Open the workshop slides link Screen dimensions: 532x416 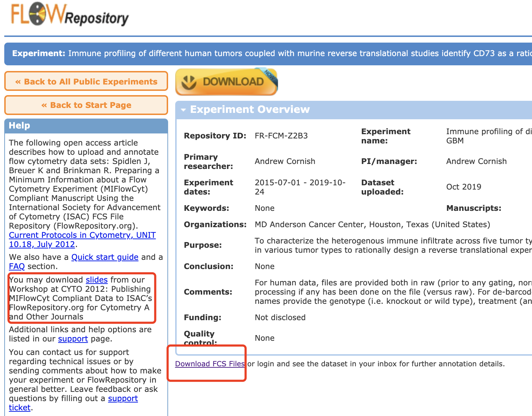point(96,280)
